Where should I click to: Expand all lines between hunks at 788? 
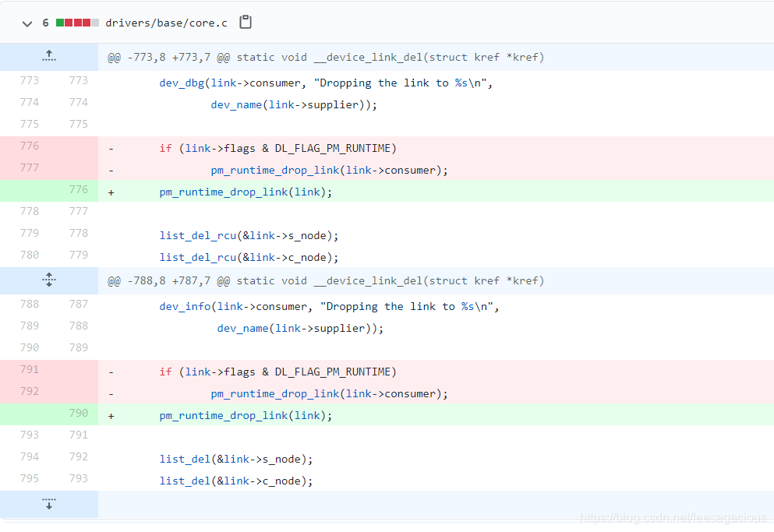pyautogui.click(x=49, y=280)
